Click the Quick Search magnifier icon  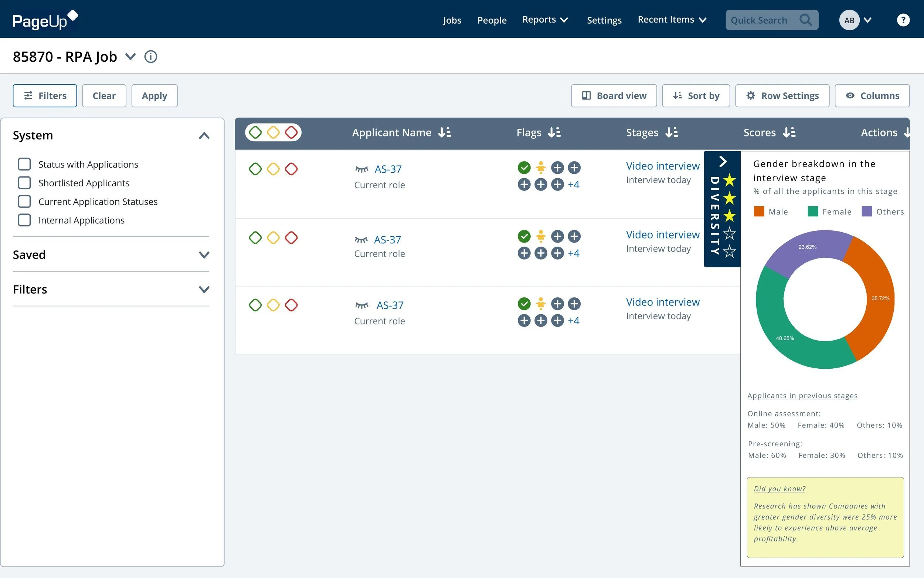pyautogui.click(x=806, y=20)
